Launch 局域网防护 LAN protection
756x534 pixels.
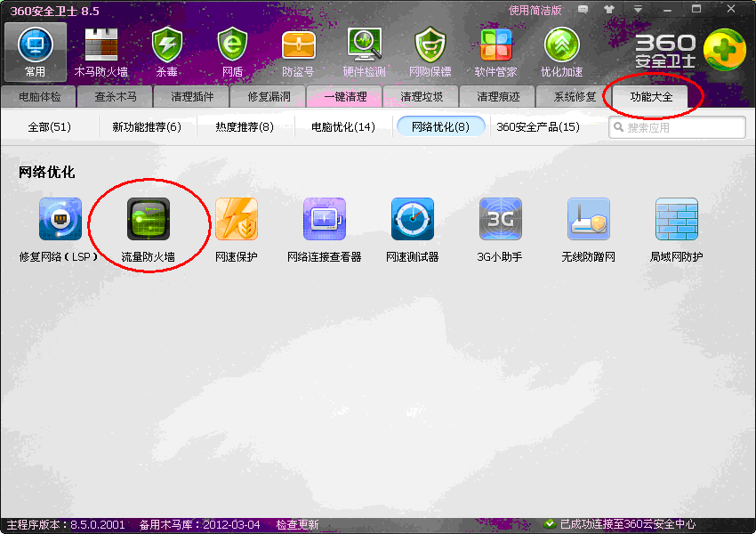tap(677, 231)
